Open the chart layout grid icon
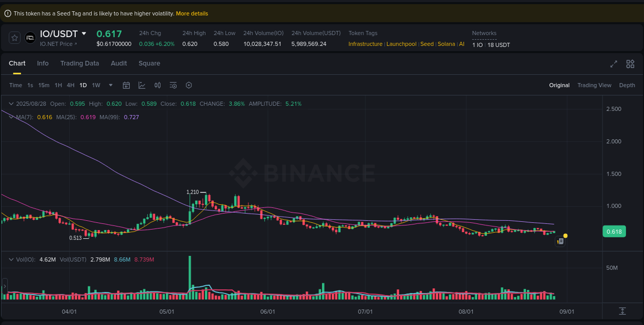Screen dimensions: 644x325 630,64
